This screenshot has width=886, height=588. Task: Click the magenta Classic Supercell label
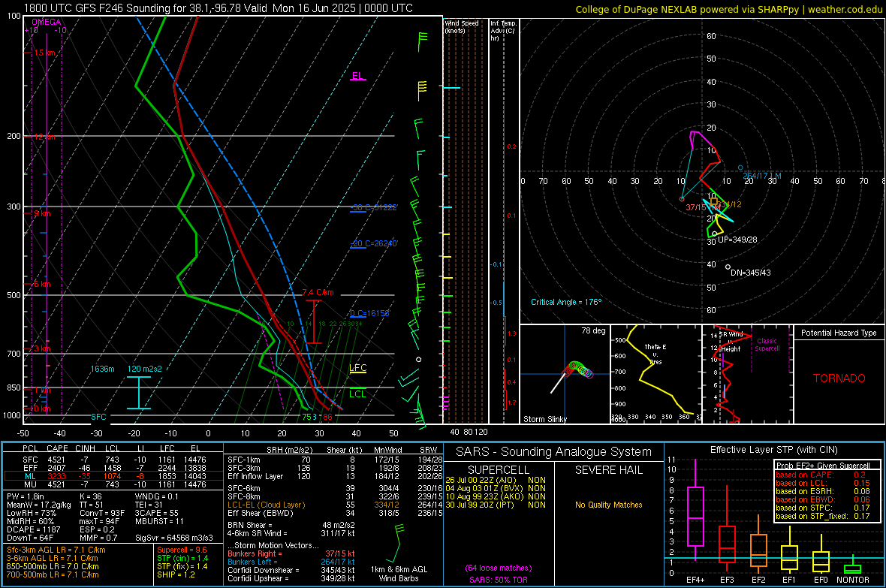767,345
